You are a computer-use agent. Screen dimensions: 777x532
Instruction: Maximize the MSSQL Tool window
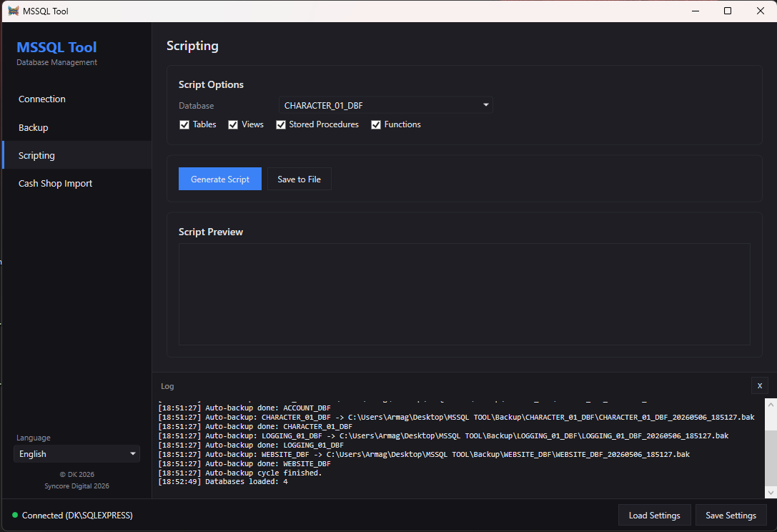coord(728,11)
